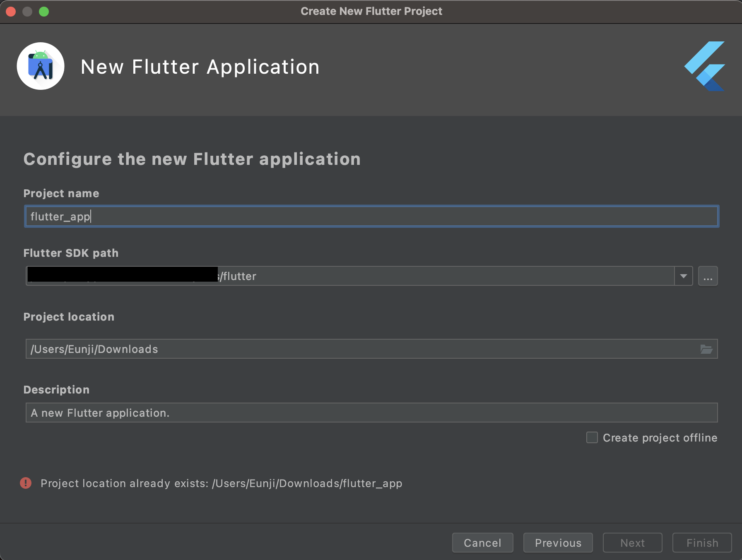The width and height of the screenshot is (742, 560).
Task: Click the Next button
Action: coord(633,543)
